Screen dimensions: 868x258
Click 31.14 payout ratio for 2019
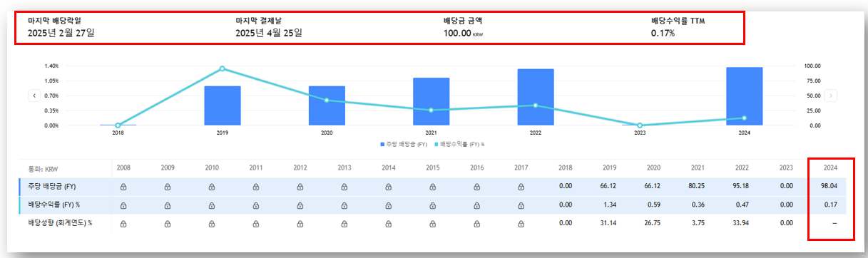(609, 223)
